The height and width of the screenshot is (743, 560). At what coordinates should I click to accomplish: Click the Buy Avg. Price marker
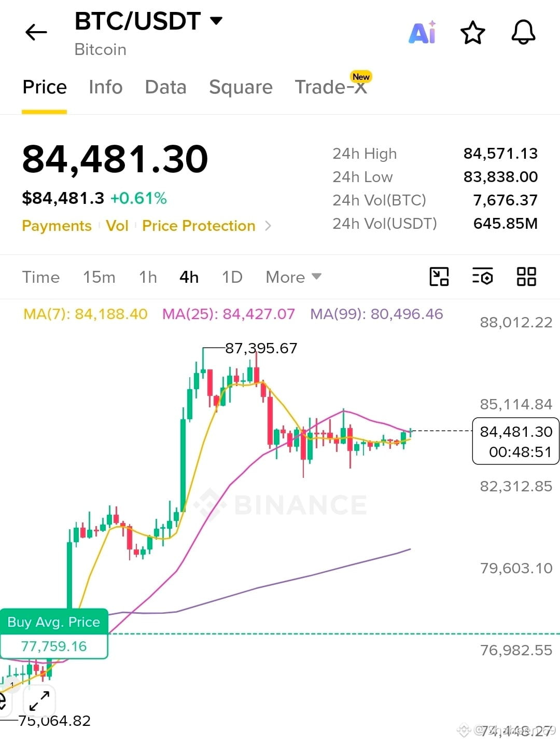54,634
